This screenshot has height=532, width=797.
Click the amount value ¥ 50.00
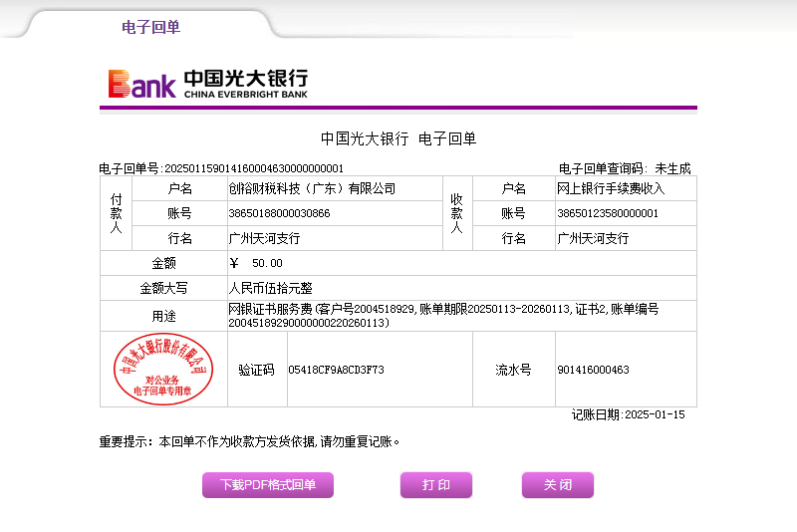tap(256, 263)
